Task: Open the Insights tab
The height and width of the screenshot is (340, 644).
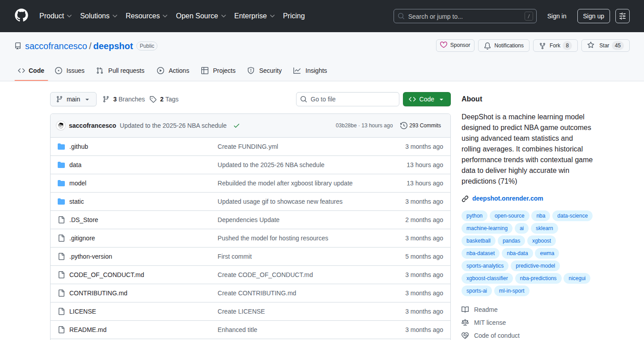Action: click(310, 71)
